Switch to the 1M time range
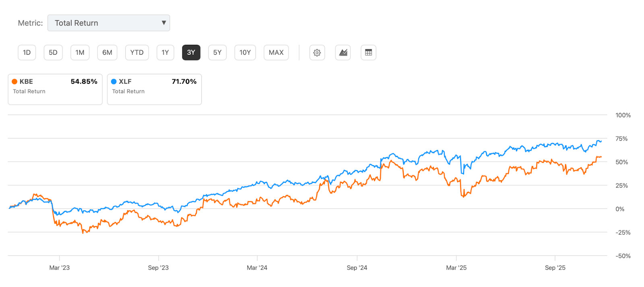644x287 pixels. [x=80, y=52]
